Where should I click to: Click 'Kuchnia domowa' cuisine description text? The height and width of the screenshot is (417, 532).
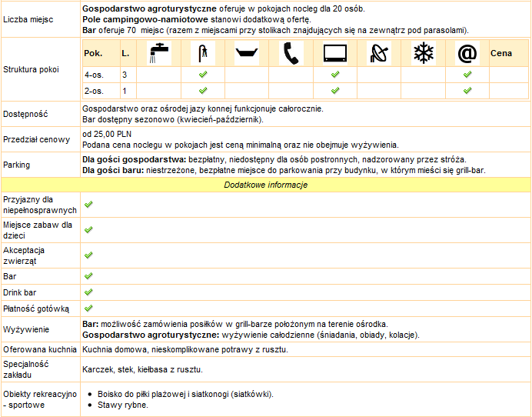(x=185, y=349)
